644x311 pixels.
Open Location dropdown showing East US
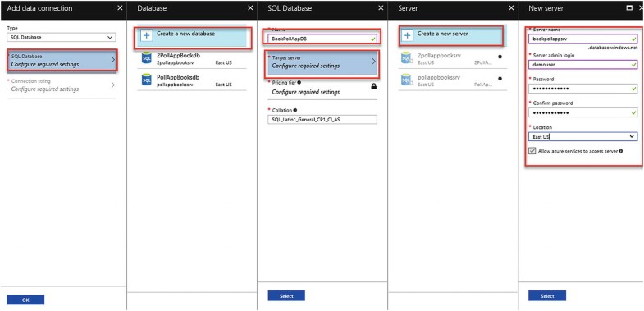pyautogui.click(x=582, y=137)
